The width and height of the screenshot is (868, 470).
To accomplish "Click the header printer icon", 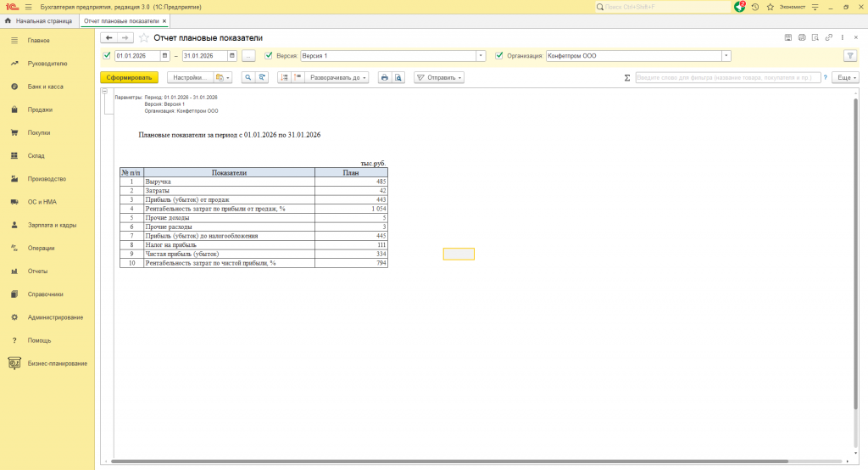I will click(802, 37).
